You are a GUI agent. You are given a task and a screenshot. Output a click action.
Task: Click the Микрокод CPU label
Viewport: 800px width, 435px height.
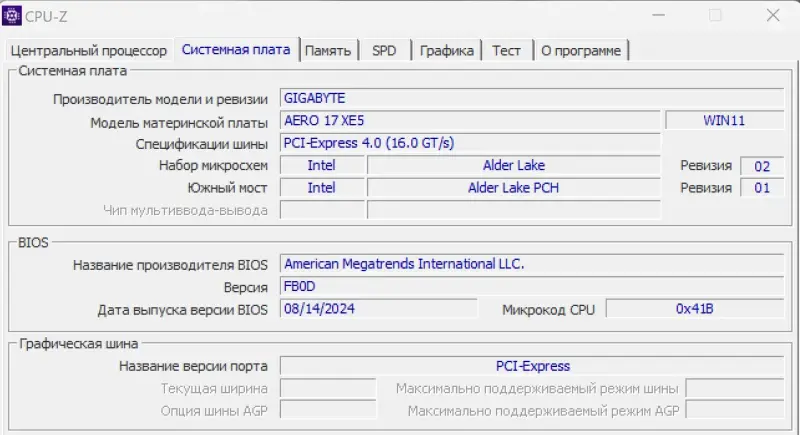[x=548, y=310]
